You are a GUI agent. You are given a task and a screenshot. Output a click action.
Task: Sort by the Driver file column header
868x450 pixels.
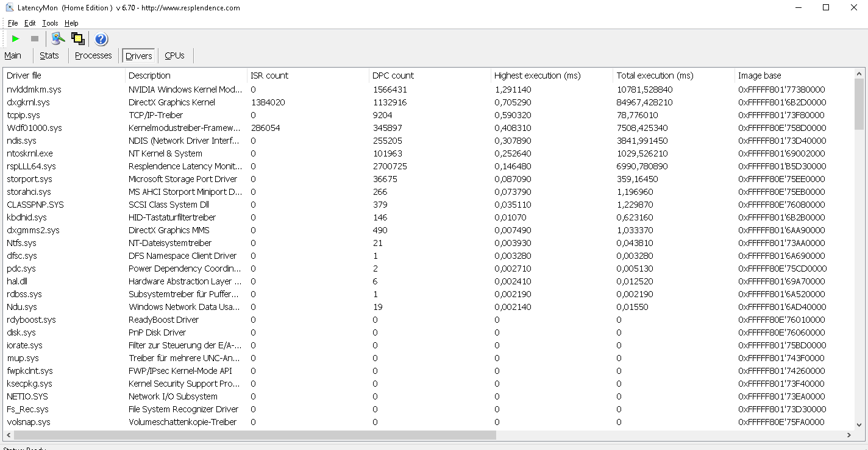coord(64,76)
